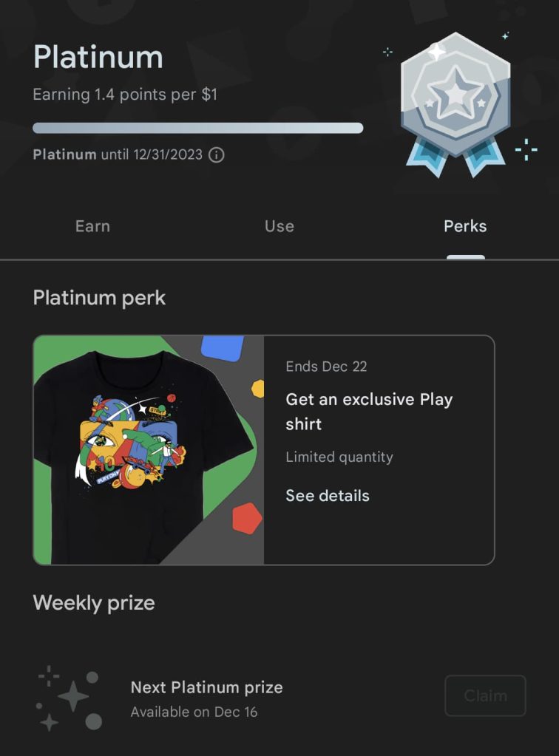Click the "Available on Dec 16" text
This screenshot has width=559, height=756.
[194, 712]
